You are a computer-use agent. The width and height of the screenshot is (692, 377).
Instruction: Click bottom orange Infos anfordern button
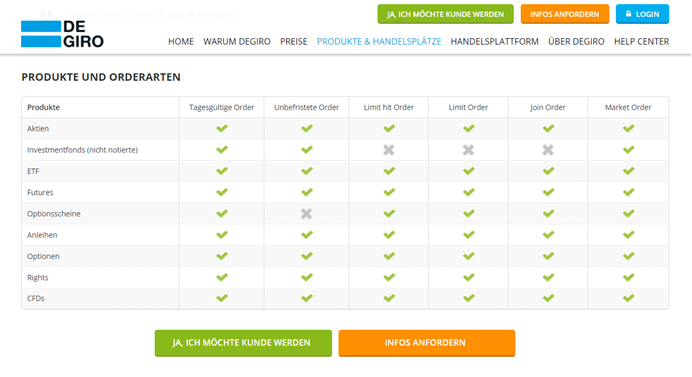pos(427,343)
